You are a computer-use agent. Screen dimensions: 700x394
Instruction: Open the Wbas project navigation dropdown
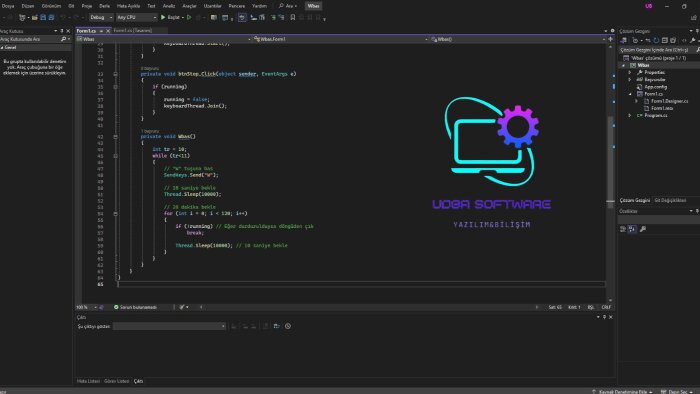tap(164, 39)
